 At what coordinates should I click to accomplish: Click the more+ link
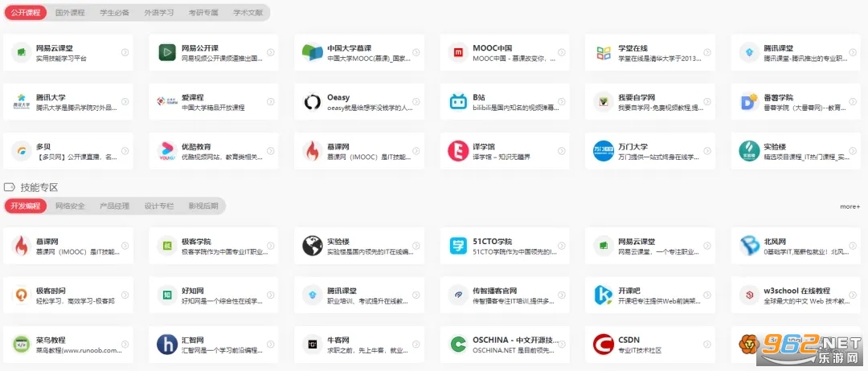(x=850, y=206)
